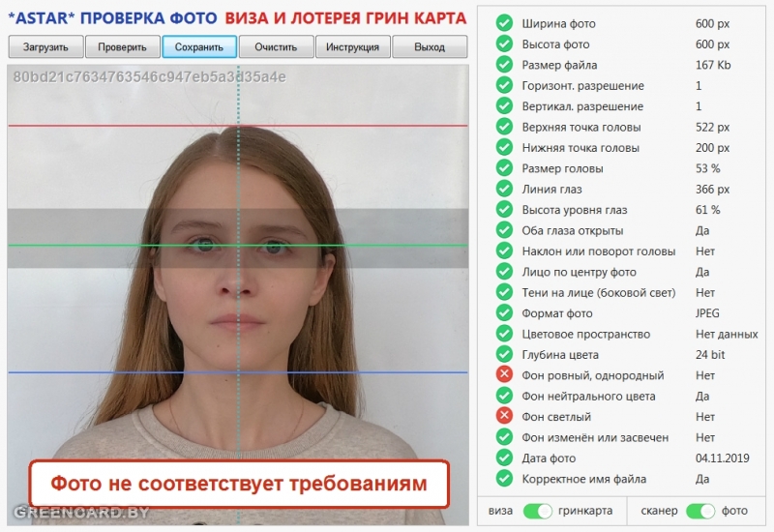Click the 04.11.2019 photo date value
774x532 pixels.
[722, 458]
